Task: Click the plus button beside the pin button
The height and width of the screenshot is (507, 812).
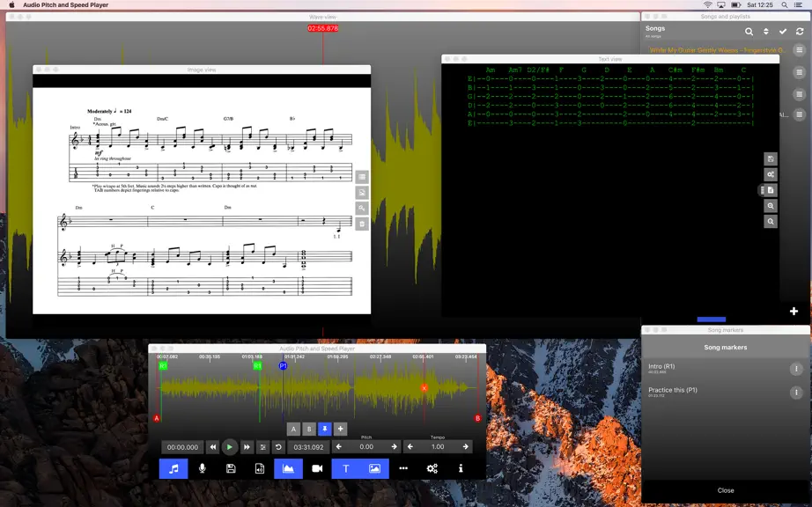Action: pos(340,429)
